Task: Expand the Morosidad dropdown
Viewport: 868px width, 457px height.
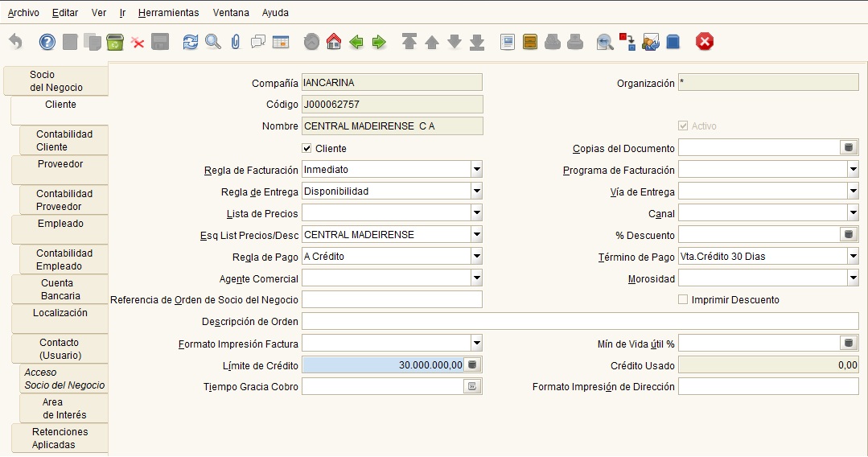Action: (853, 278)
